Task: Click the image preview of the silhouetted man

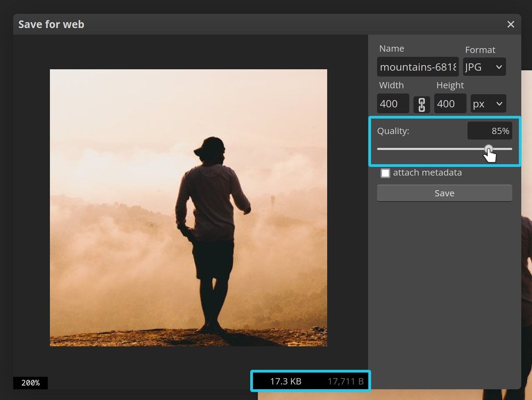Action: [188, 207]
